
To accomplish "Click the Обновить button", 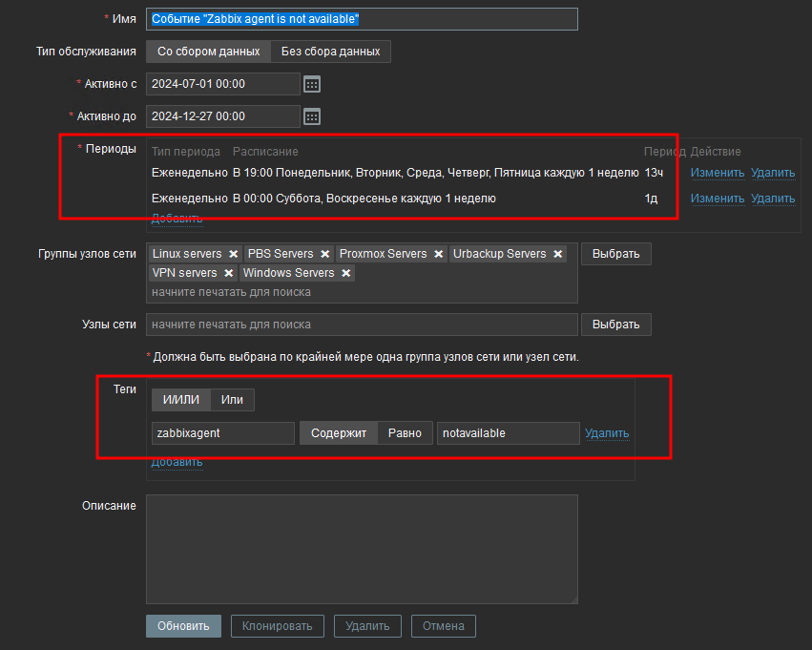I will click(x=183, y=626).
